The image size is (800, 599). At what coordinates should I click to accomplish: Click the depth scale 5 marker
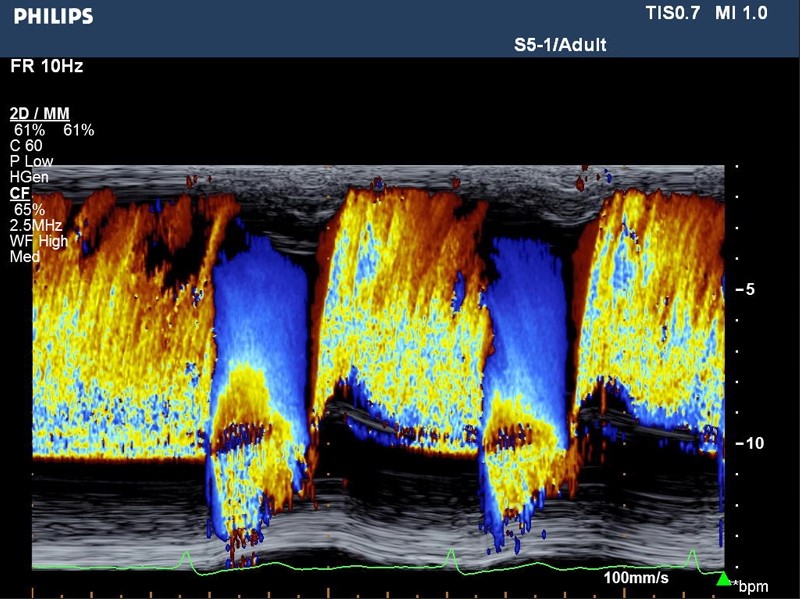coord(750,290)
